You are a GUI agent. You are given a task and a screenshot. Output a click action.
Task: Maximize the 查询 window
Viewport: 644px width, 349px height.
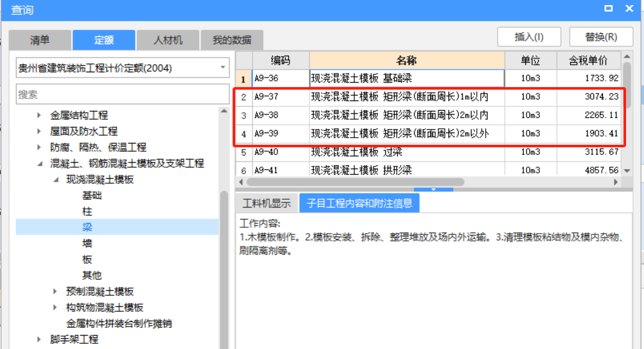point(609,8)
